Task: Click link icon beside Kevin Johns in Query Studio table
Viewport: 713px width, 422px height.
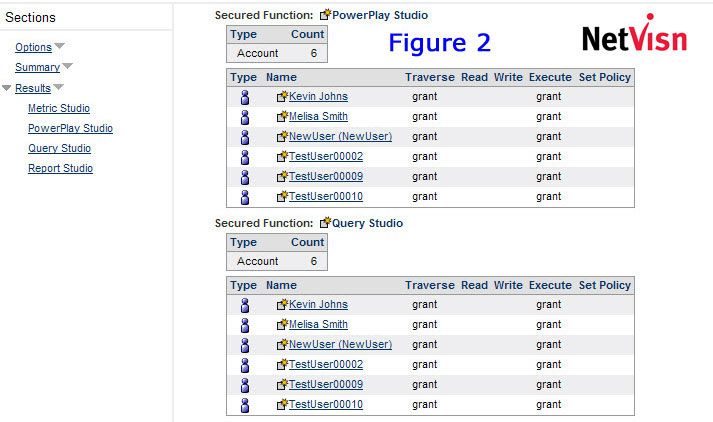Action: pyautogui.click(x=282, y=304)
